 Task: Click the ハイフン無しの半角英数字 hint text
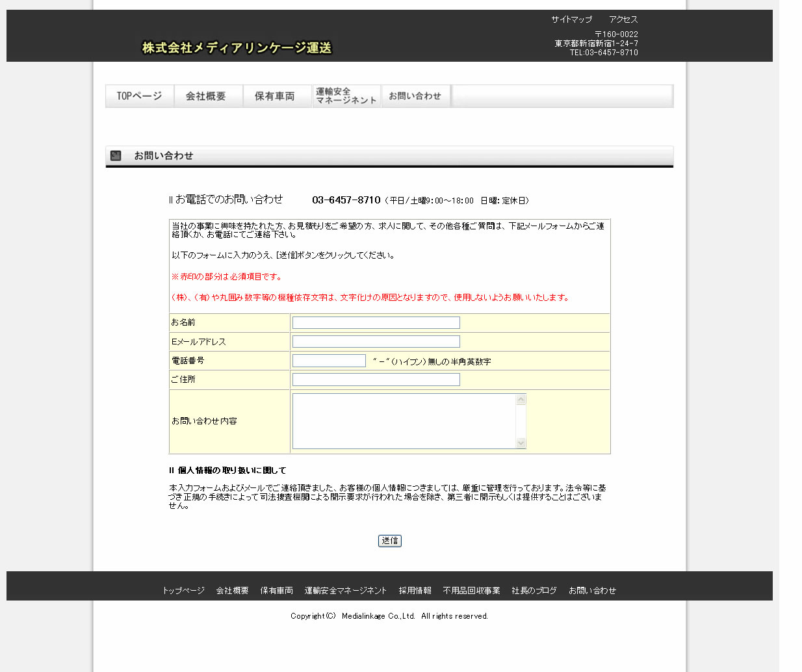tap(432, 362)
